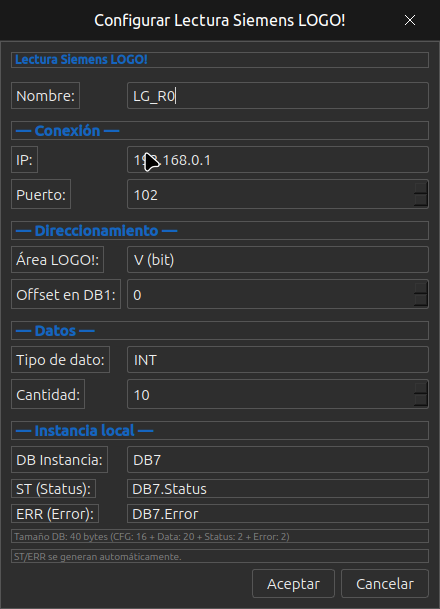Close the Configurar Lectura Siemens LOGO! dialog
Image resolution: width=440 pixels, height=609 pixels.
coord(410,20)
